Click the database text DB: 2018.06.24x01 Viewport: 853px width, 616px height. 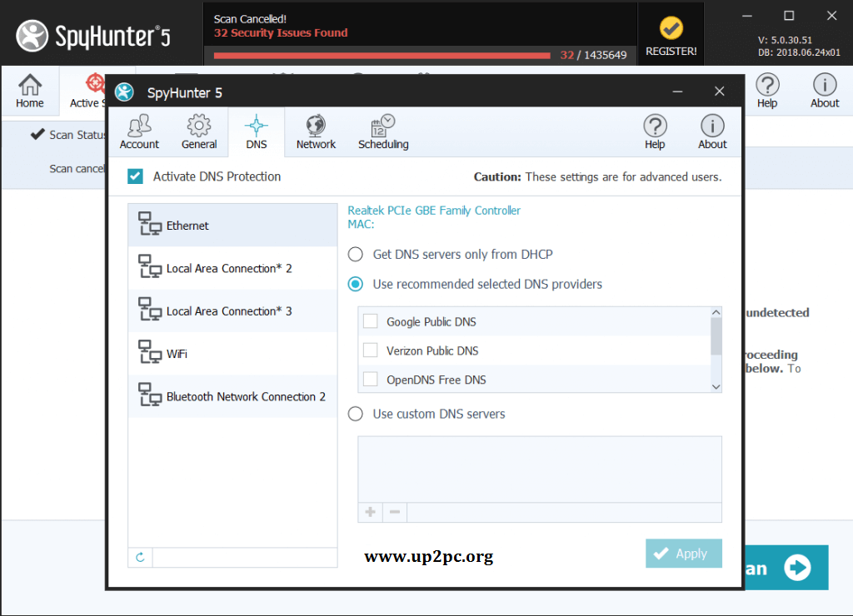coord(799,52)
